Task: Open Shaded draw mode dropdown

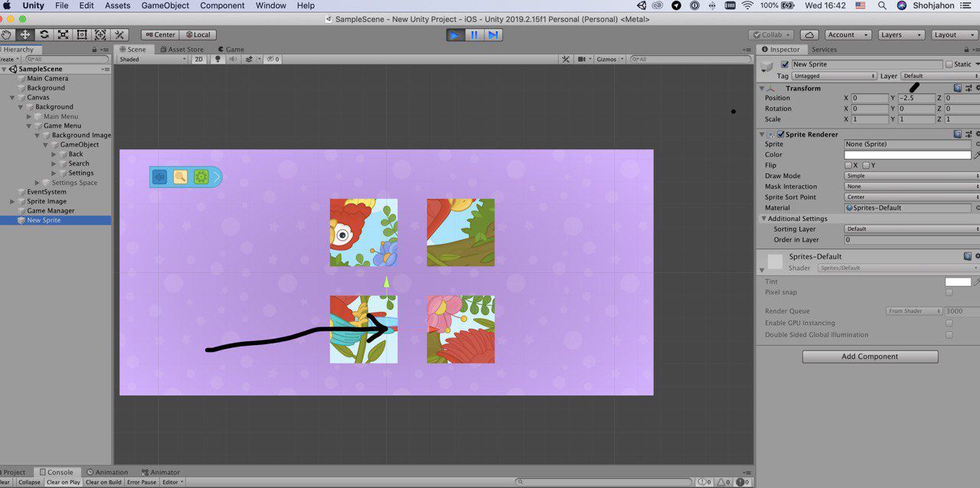Action: coord(152,59)
